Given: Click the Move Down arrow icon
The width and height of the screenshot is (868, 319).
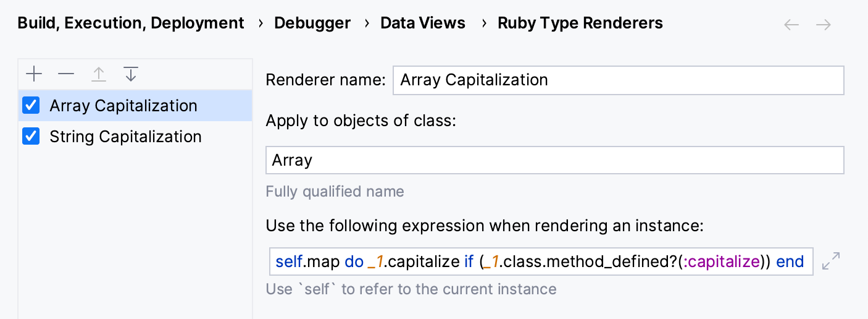Looking at the screenshot, I should 130,75.
